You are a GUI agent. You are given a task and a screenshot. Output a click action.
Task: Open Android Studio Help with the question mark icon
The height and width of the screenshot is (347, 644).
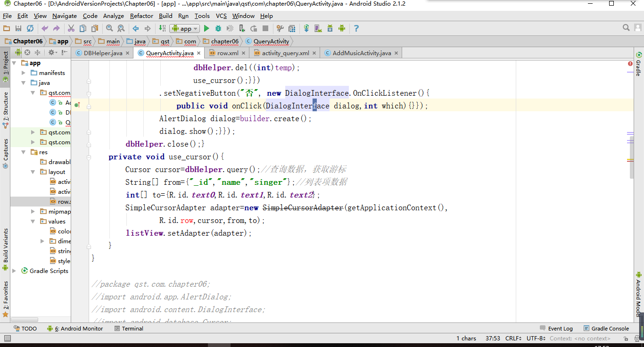pos(356,28)
